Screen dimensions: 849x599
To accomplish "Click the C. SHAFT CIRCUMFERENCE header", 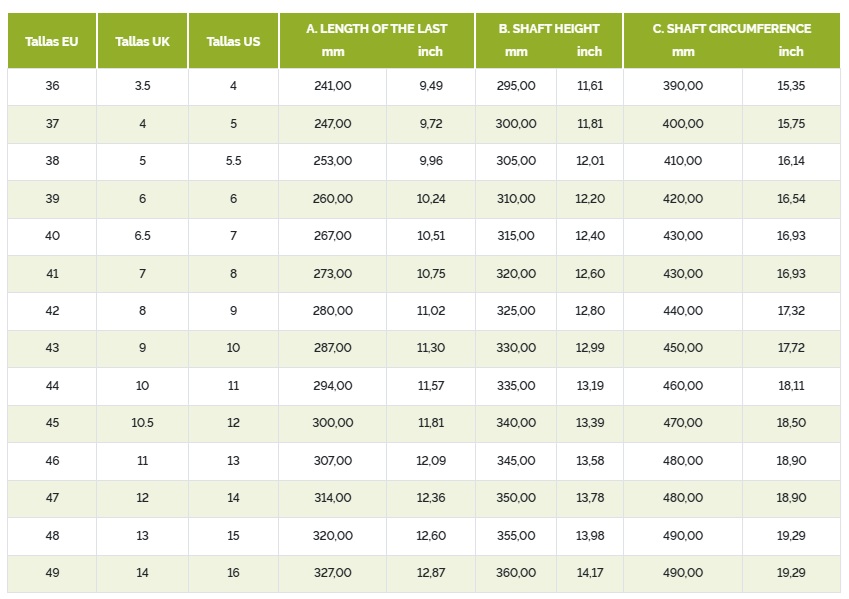I will tap(732, 29).
